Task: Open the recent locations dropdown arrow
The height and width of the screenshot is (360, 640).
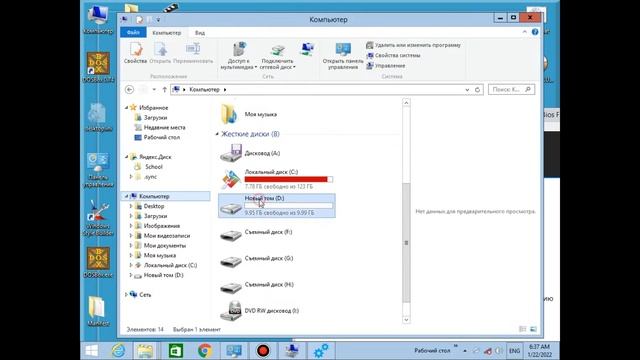Action: tap(154, 89)
